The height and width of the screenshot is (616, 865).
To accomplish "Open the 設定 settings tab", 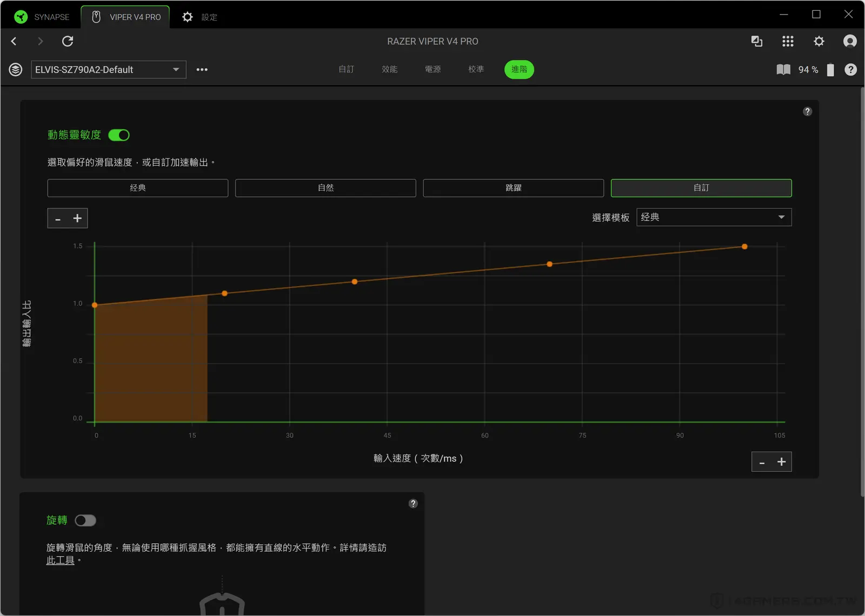I will [199, 17].
